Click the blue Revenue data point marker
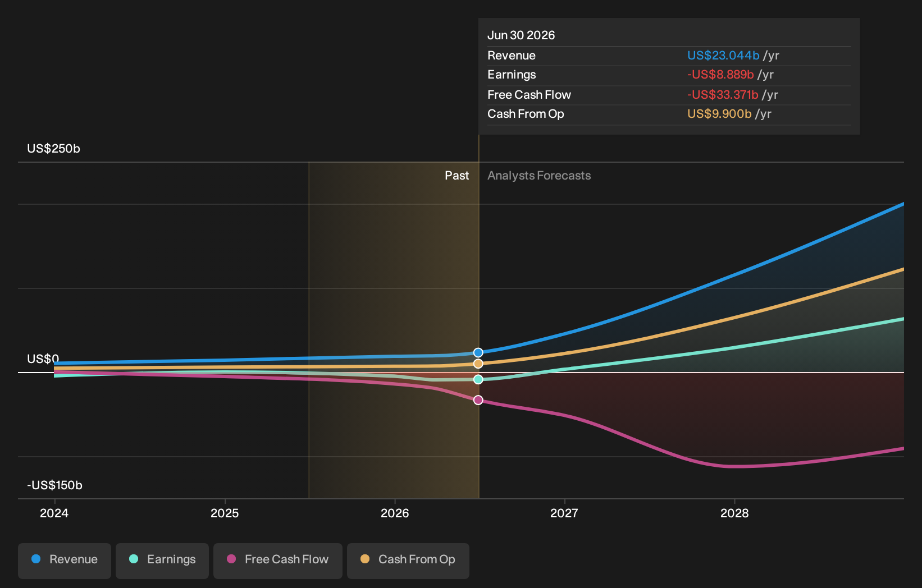Image resolution: width=922 pixels, height=588 pixels. (478, 352)
